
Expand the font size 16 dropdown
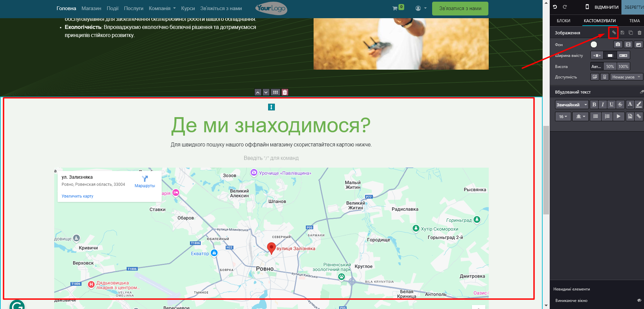coord(563,116)
